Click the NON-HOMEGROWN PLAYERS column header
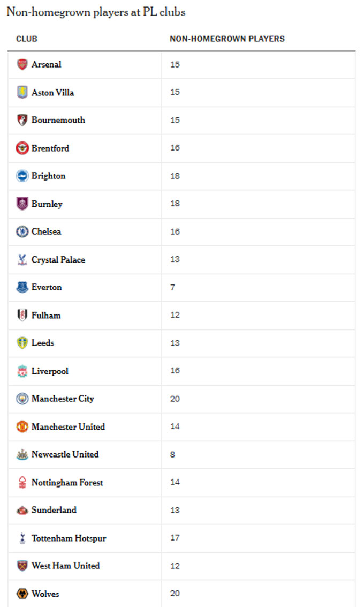The height and width of the screenshot is (607, 364). (227, 39)
